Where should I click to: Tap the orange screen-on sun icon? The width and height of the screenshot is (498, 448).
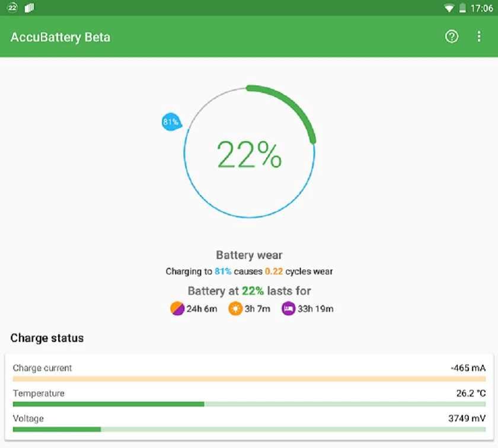coord(235,309)
